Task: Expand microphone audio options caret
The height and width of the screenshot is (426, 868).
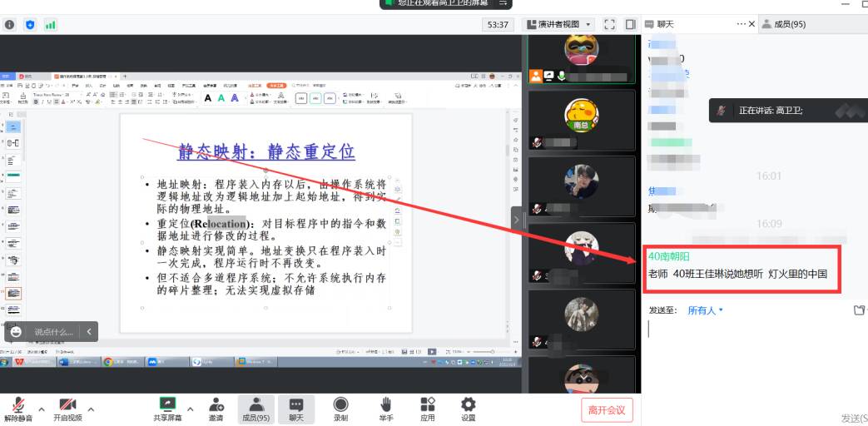Action: point(42,409)
